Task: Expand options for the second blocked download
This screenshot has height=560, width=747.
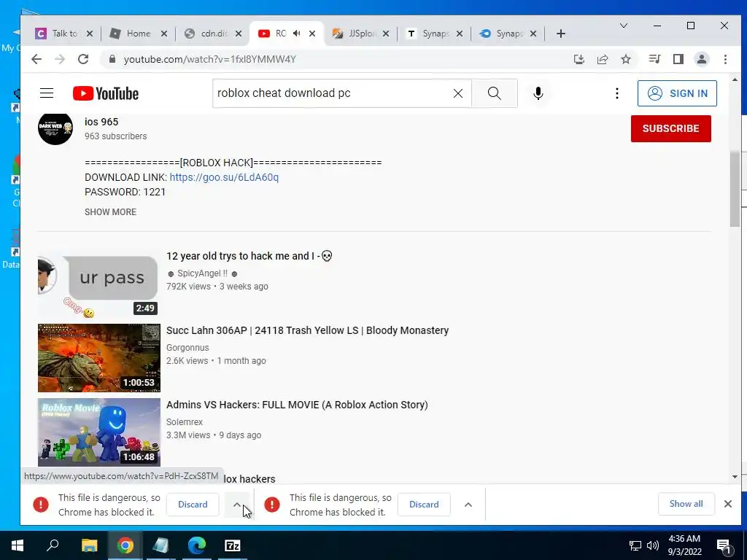Action: [468, 505]
